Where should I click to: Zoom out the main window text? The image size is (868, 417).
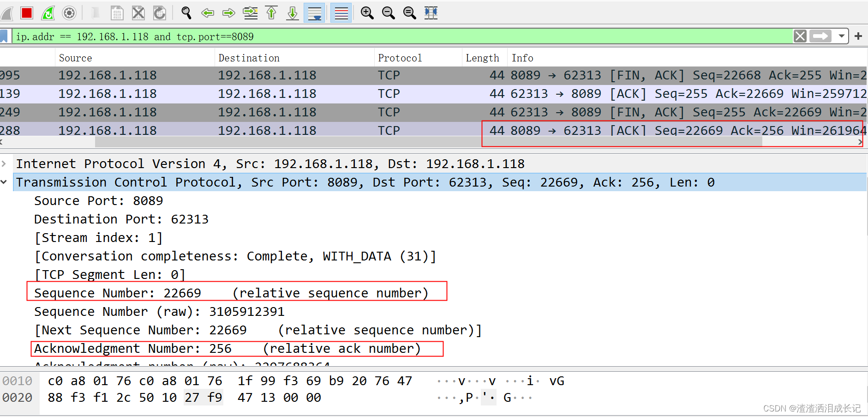[x=389, y=13]
